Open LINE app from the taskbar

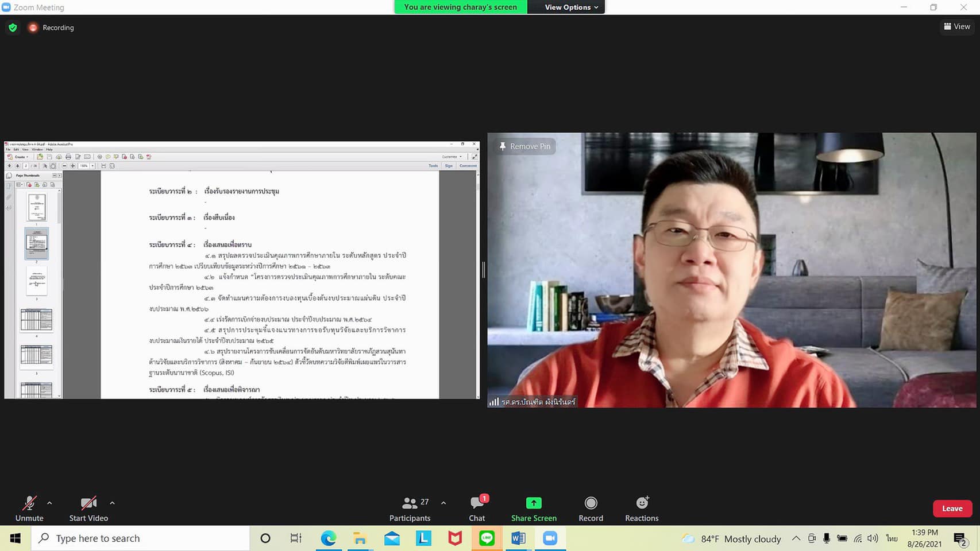tap(487, 538)
